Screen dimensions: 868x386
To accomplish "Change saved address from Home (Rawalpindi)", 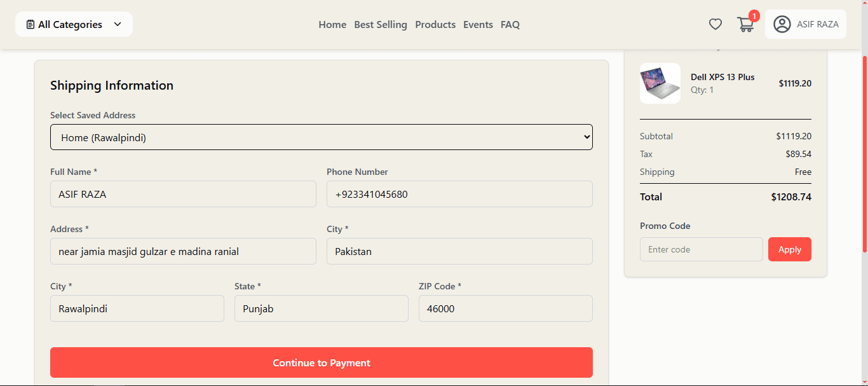I will [321, 137].
